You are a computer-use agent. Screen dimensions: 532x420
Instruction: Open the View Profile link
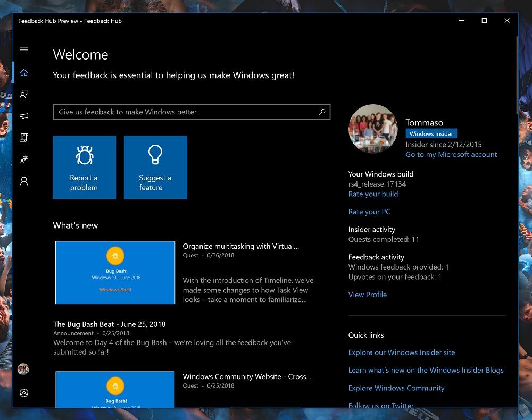coord(368,295)
